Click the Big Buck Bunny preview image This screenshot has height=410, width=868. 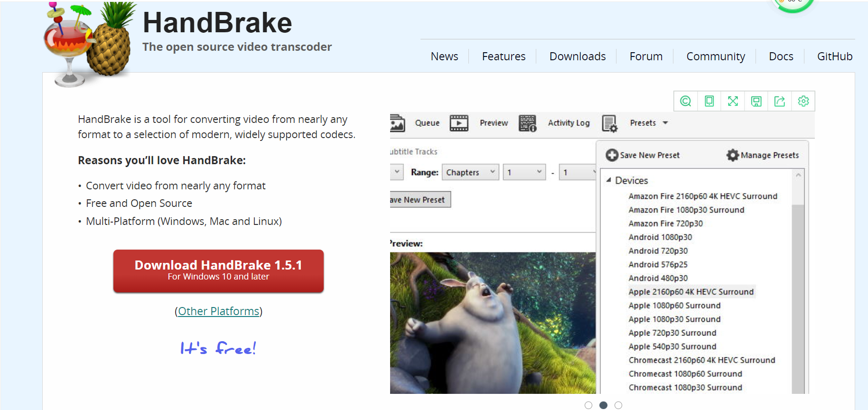(493, 323)
